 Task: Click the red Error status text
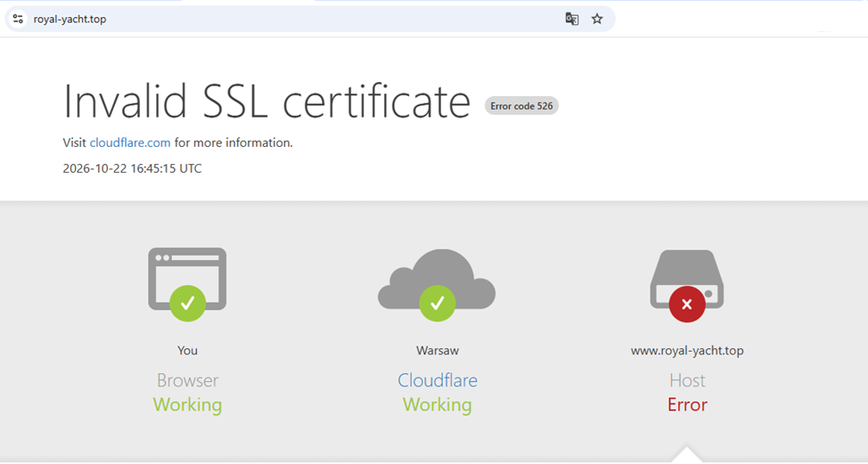[x=687, y=405]
